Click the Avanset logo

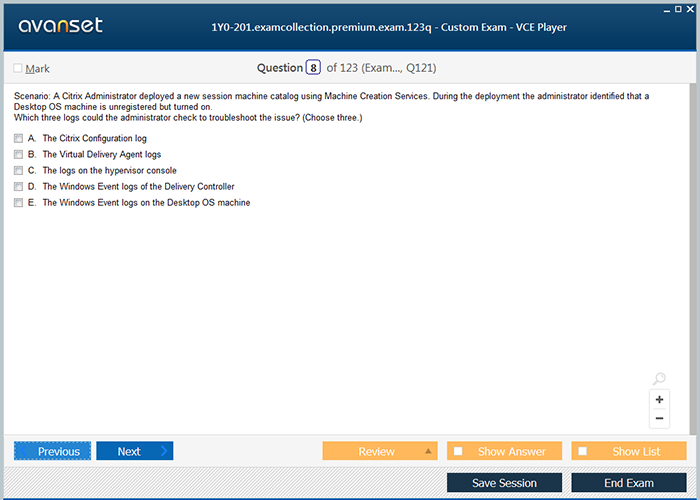coord(59,26)
